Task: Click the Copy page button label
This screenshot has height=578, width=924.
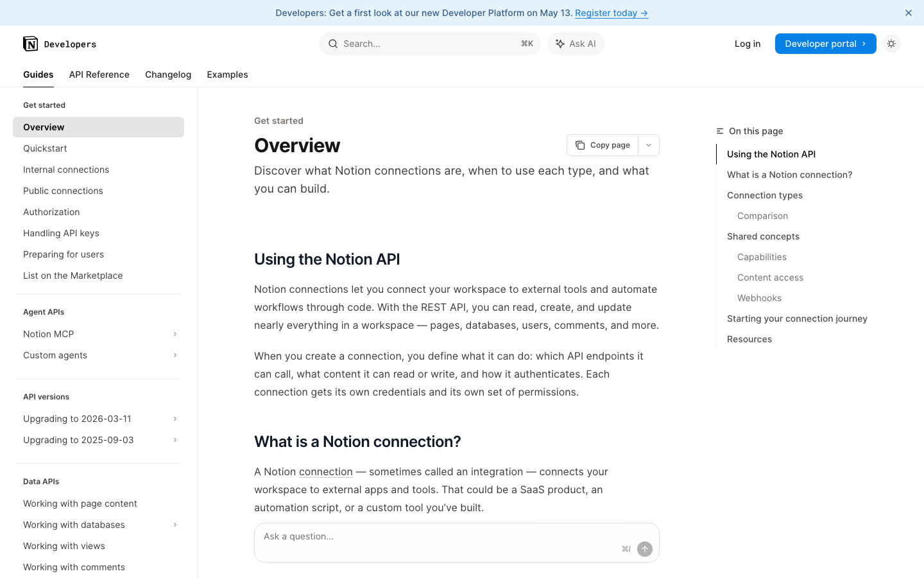Action: point(610,145)
